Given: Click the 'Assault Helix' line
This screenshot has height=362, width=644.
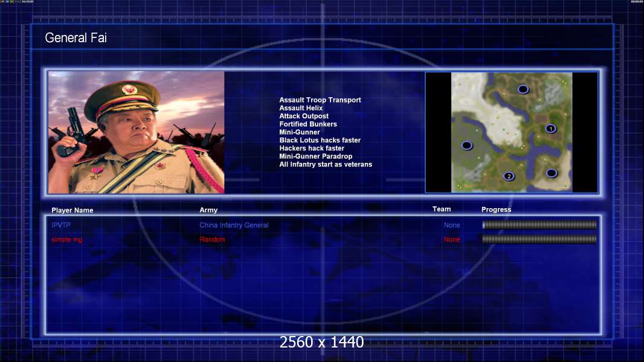Looking at the screenshot, I should pos(301,108).
